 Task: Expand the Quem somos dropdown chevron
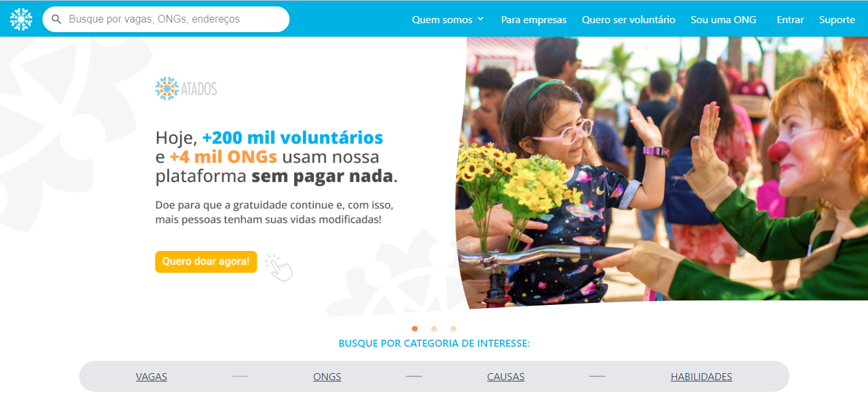pyautogui.click(x=480, y=19)
